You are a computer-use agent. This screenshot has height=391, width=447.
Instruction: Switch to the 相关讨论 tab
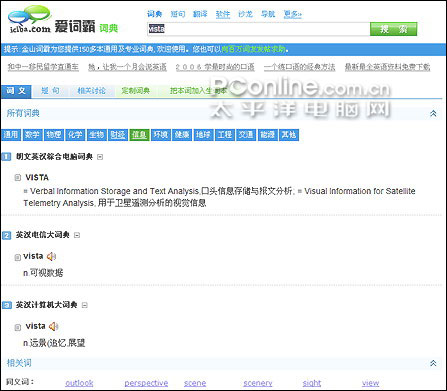pyautogui.click(x=91, y=91)
